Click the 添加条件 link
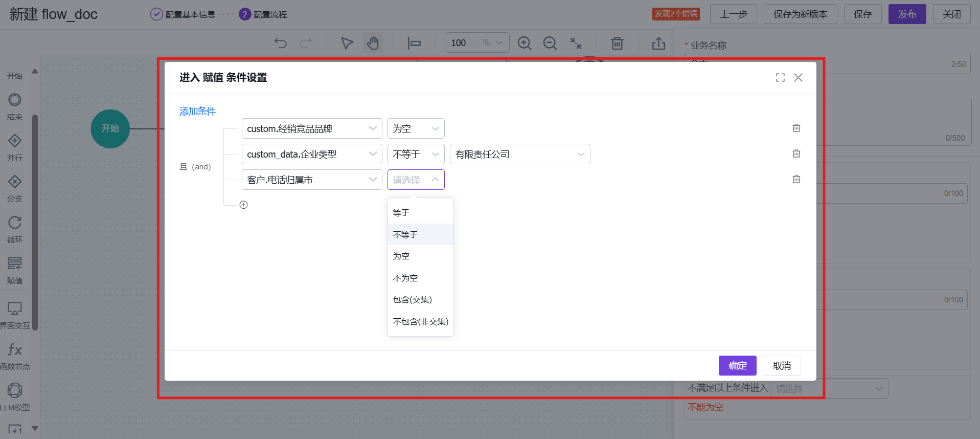980x439 pixels. pyautogui.click(x=197, y=111)
